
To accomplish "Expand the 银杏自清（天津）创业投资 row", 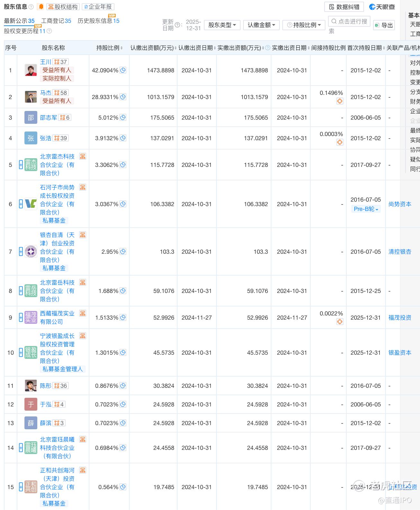I will coord(21,252).
